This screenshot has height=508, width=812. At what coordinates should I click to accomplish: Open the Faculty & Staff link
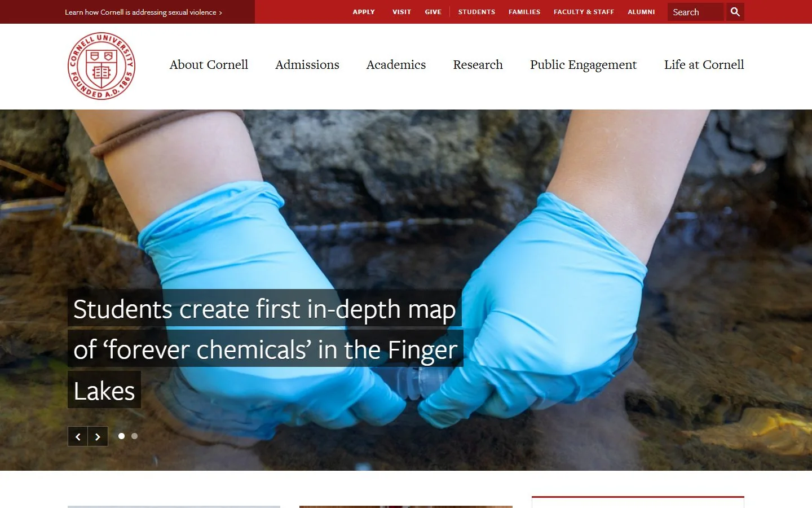584,12
